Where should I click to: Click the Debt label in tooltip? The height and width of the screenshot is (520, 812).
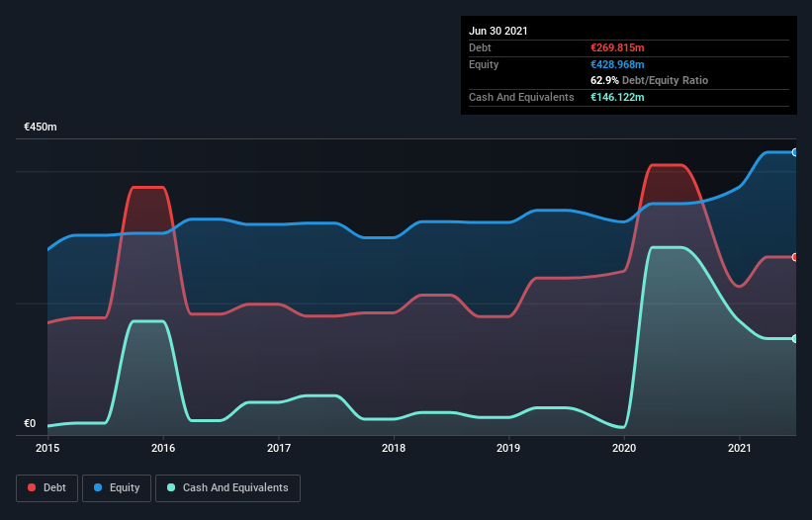tap(480, 47)
